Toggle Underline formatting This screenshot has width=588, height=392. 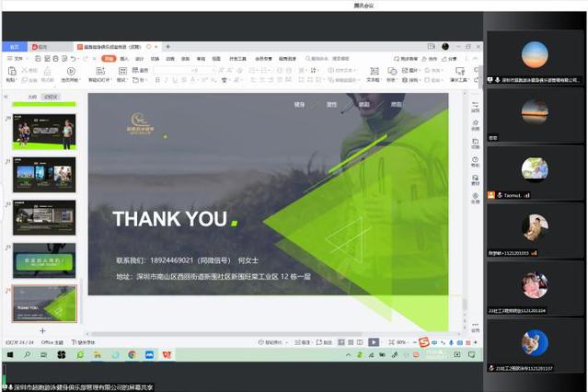175,80
